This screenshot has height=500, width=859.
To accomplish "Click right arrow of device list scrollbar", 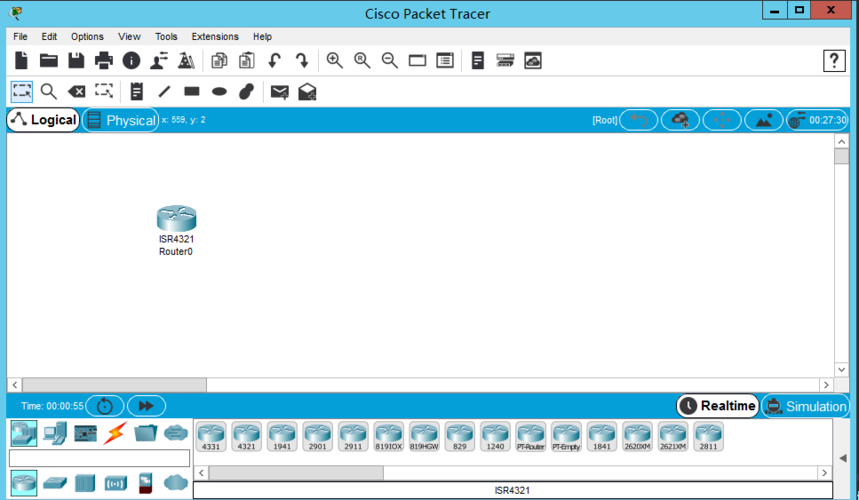I will click(825, 472).
